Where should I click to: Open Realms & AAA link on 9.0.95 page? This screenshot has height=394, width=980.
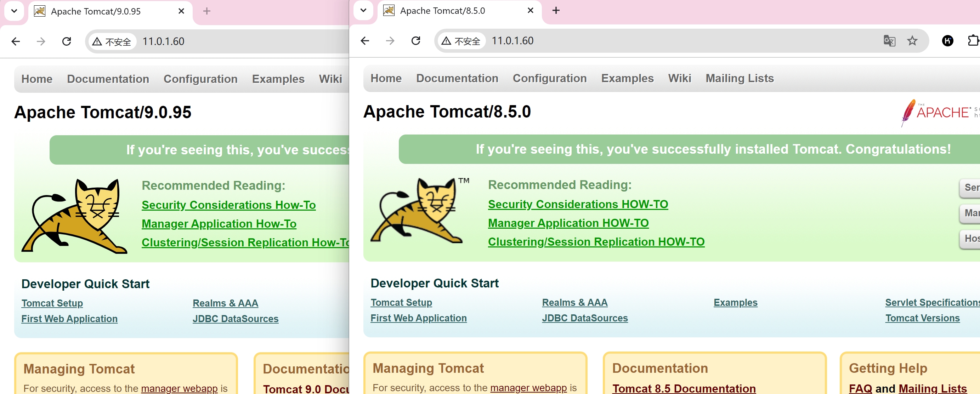(225, 303)
